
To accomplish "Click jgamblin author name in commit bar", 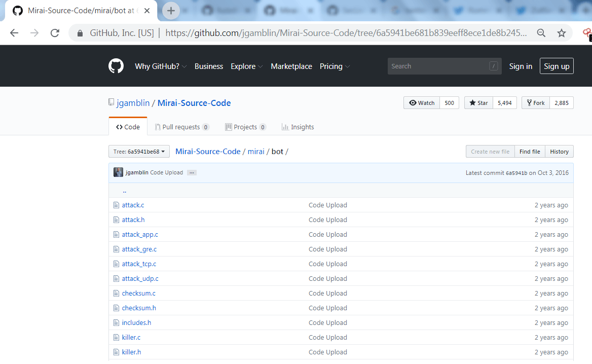I will pyautogui.click(x=137, y=172).
